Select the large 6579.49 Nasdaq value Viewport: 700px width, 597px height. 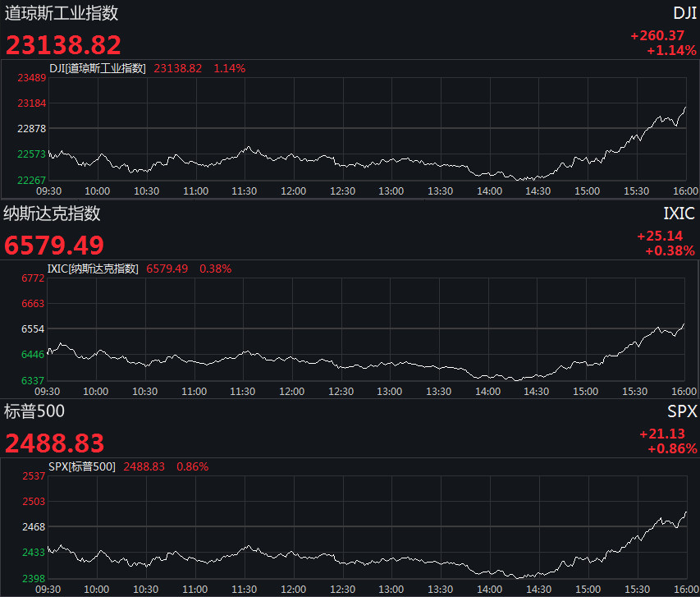point(54,246)
